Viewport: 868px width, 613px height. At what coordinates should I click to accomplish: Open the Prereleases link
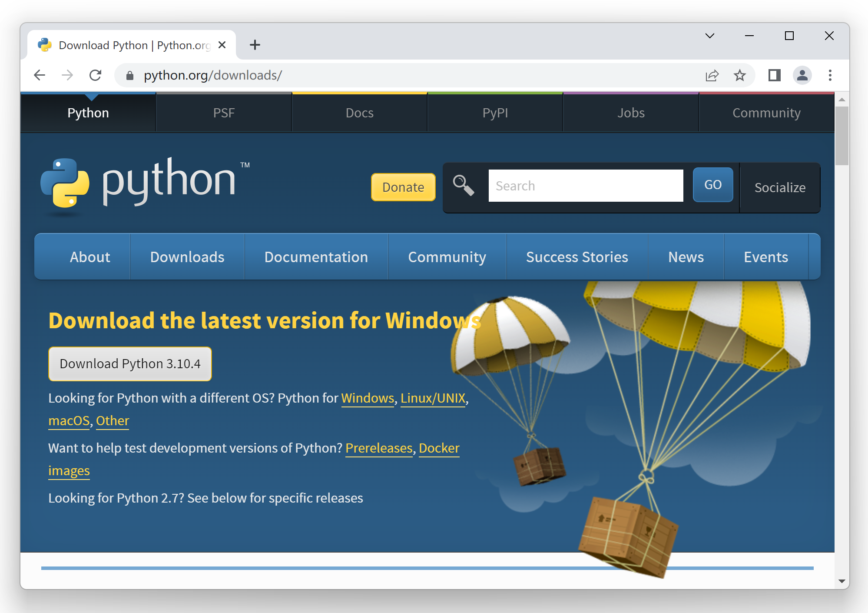point(378,448)
